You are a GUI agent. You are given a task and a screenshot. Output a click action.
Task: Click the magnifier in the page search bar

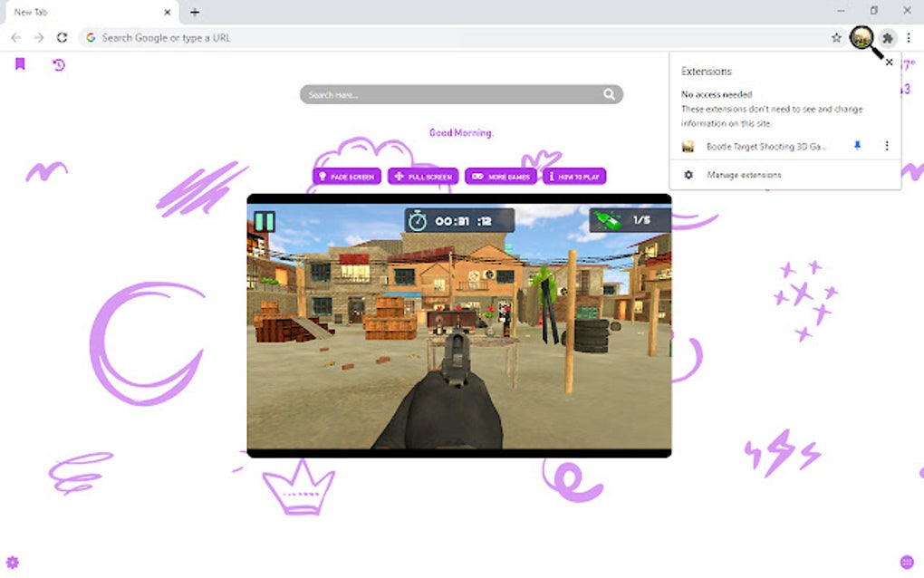pos(609,94)
